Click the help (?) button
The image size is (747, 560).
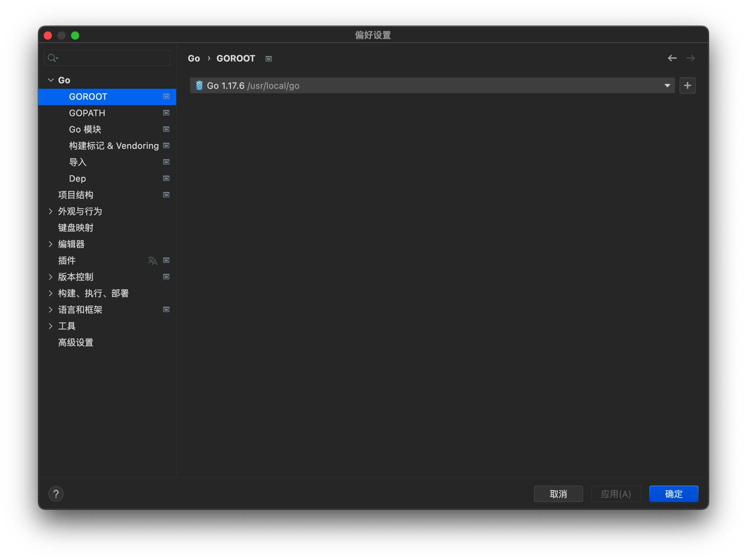tap(56, 493)
